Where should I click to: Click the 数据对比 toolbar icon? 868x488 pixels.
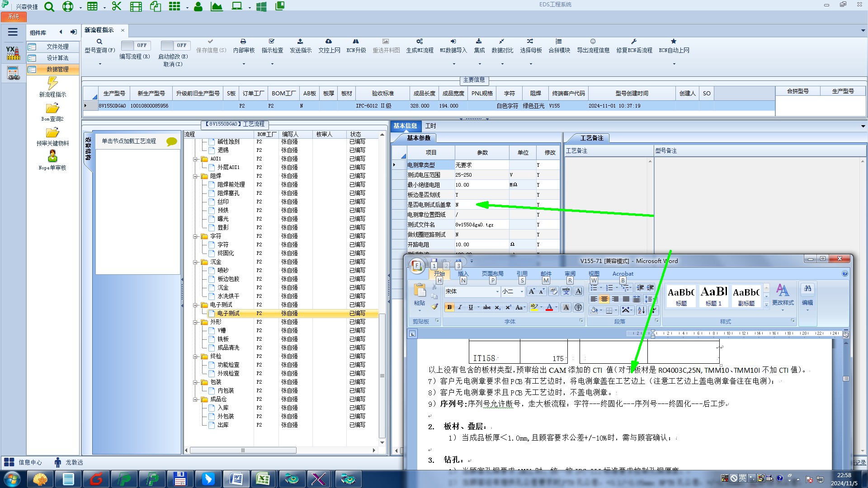point(502,41)
